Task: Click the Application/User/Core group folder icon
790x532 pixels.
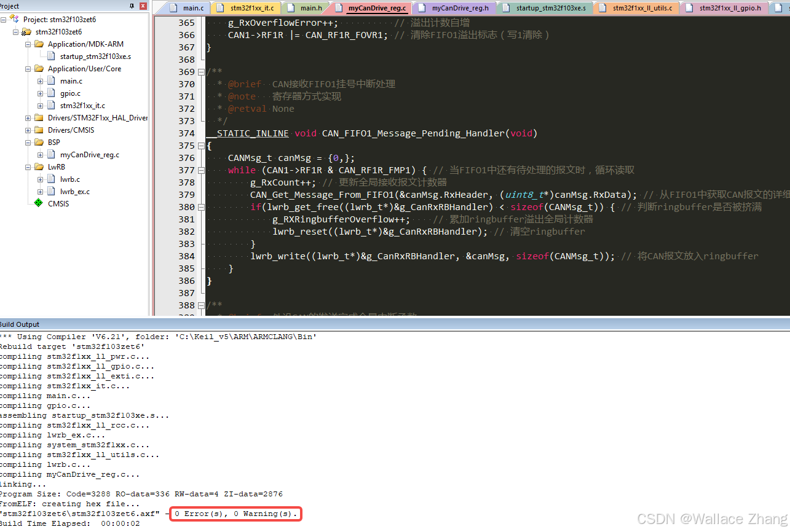Action: point(39,69)
